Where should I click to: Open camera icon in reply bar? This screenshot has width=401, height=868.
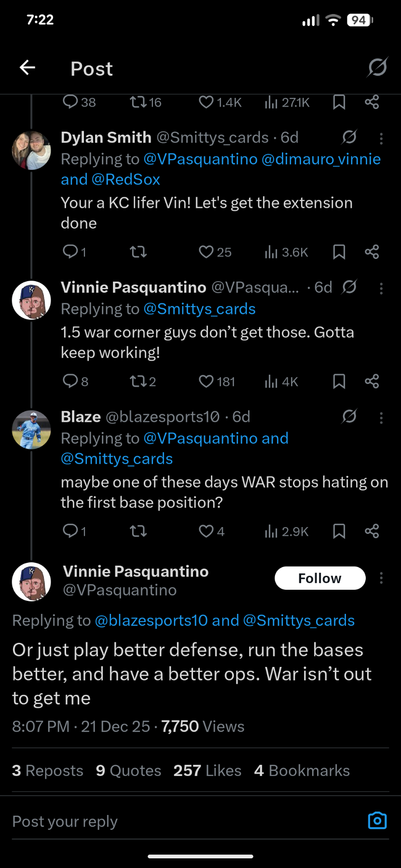pos(377,820)
